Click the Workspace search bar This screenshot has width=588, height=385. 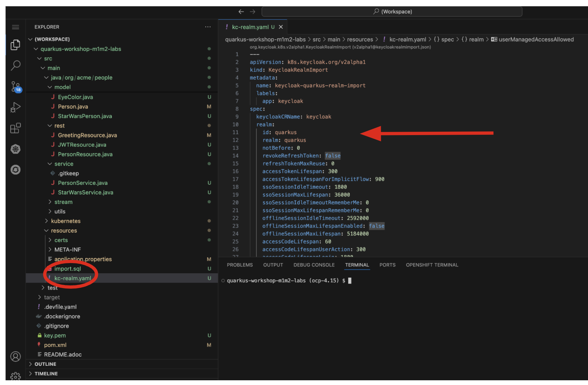coord(392,12)
